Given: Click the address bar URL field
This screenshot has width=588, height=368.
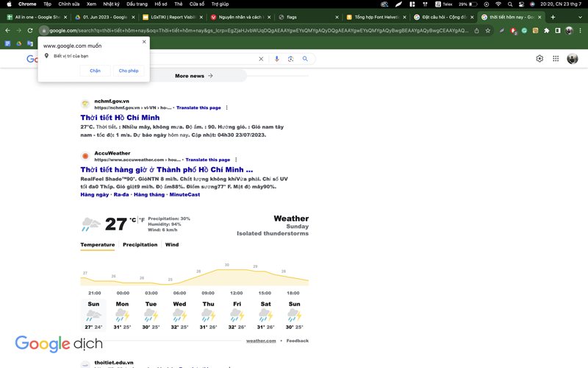Looking at the screenshot, I should tap(259, 30).
